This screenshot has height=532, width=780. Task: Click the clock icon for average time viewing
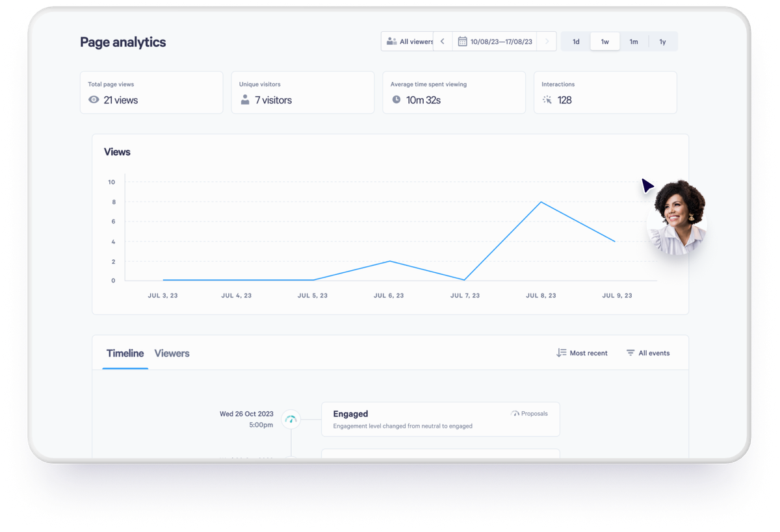[396, 99]
